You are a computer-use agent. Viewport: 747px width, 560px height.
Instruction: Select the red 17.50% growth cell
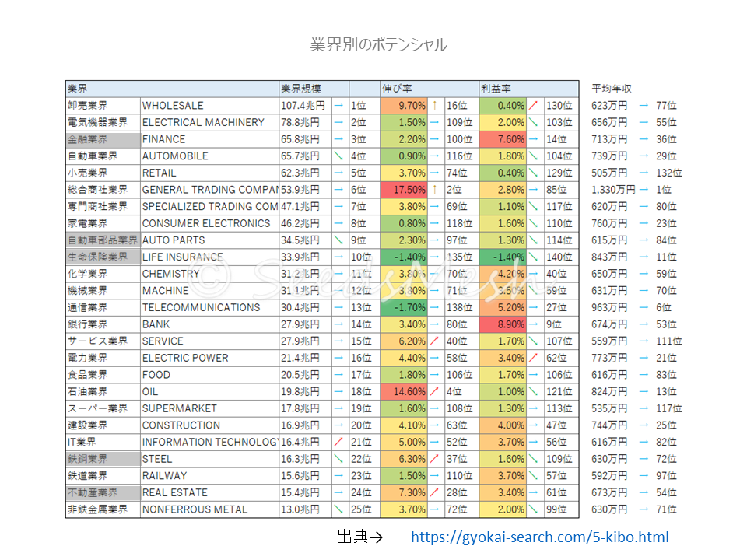click(x=404, y=189)
